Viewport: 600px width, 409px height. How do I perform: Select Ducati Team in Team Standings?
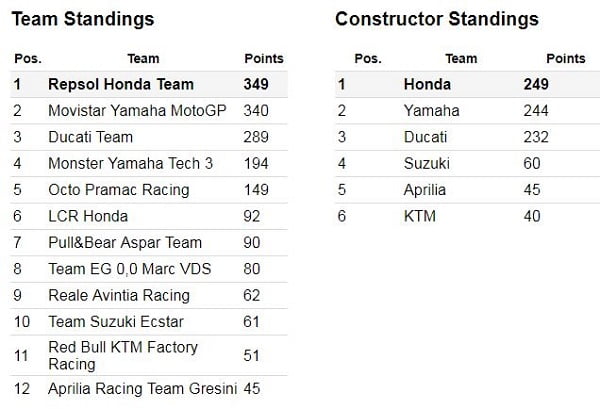(x=90, y=137)
